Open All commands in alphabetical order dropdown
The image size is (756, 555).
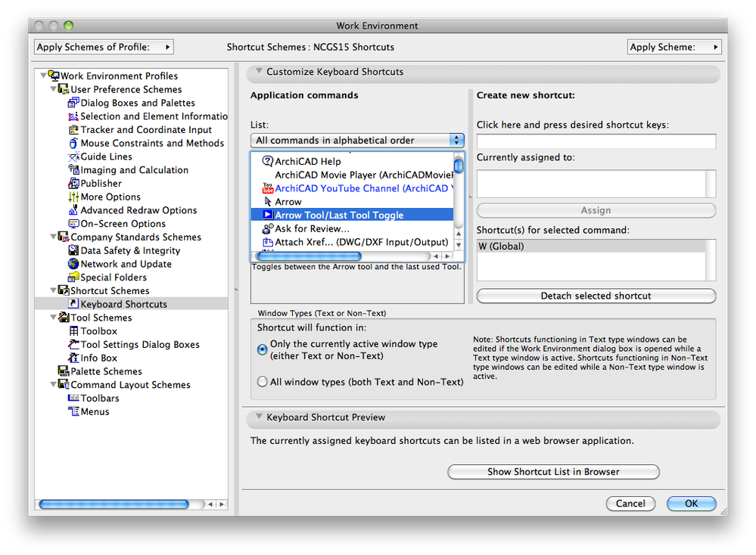click(357, 140)
